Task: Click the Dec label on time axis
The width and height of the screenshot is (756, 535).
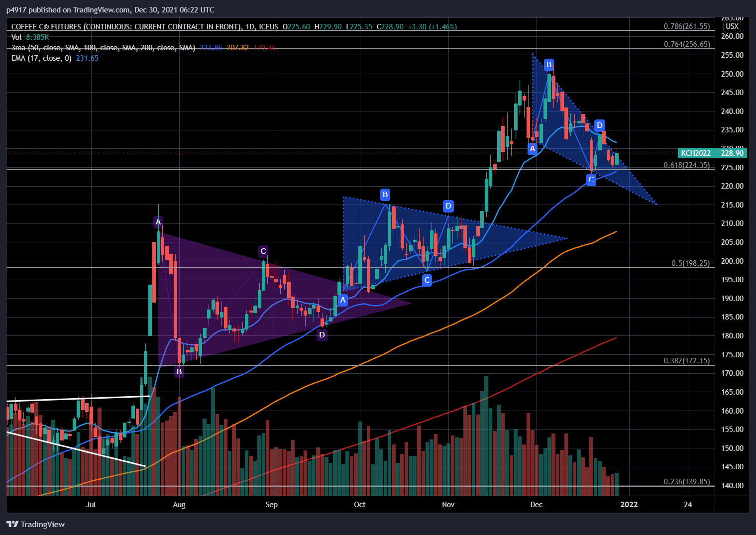Action: (x=536, y=505)
